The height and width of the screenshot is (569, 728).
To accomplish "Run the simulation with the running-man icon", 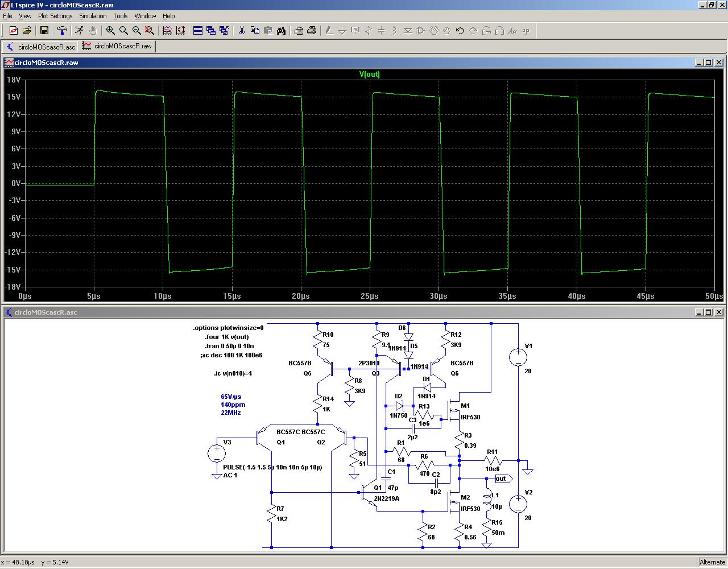I will (x=79, y=31).
